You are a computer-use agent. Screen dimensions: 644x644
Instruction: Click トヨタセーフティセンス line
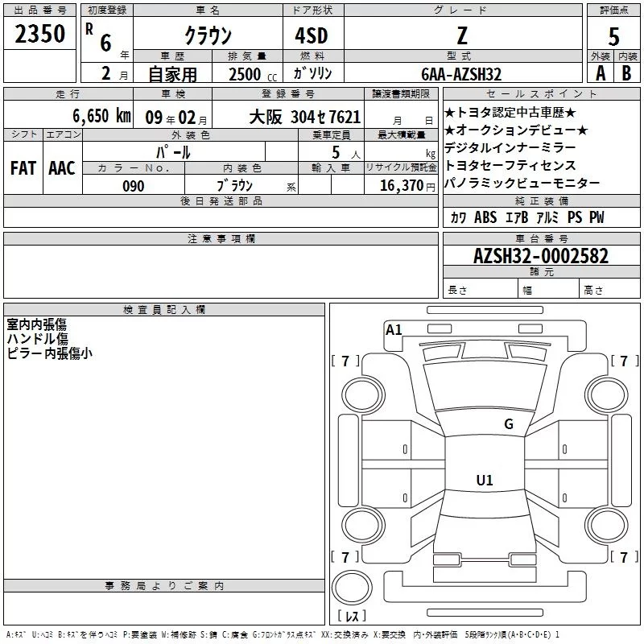coord(510,165)
